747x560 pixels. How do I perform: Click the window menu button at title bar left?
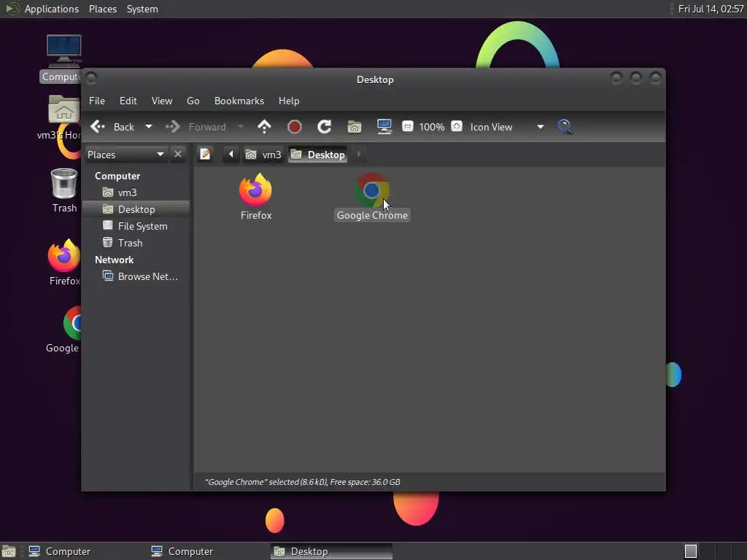tap(91, 78)
